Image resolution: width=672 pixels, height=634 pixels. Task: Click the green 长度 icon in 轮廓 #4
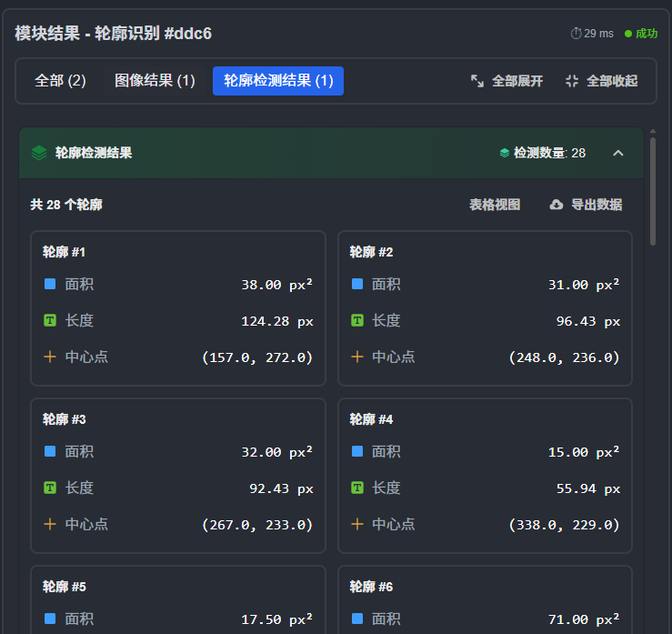pos(357,488)
